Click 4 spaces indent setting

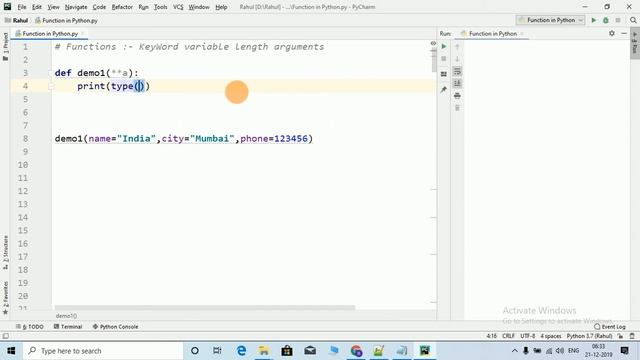point(551,336)
